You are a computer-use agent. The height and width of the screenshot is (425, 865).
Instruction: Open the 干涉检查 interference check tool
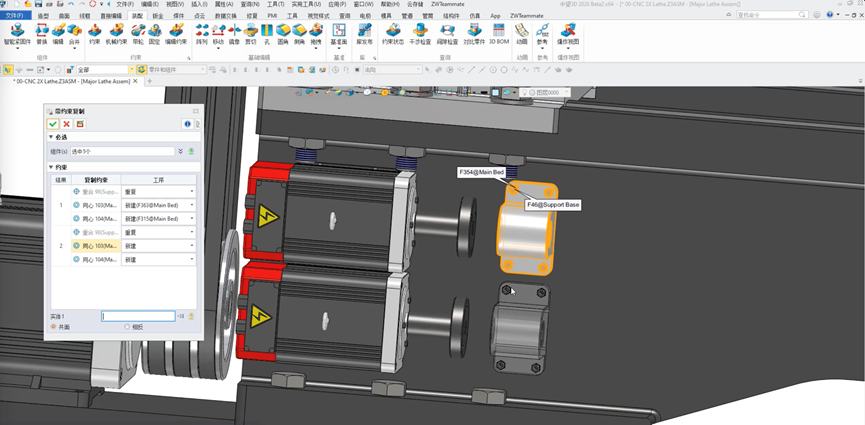tap(420, 32)
